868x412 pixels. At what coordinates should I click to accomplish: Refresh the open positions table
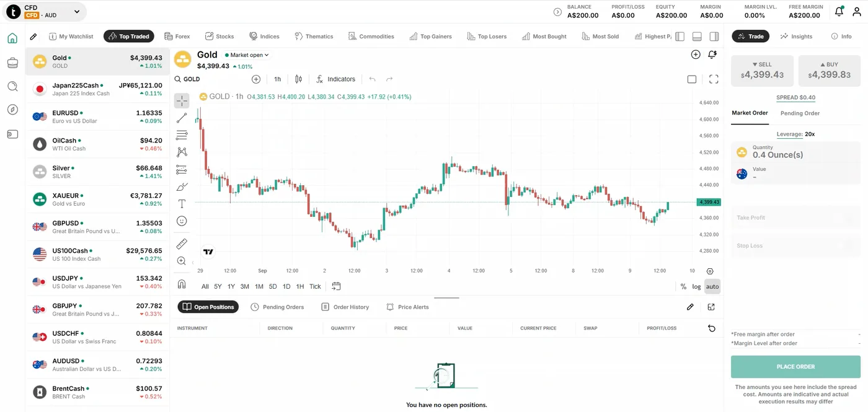(711, 328)
